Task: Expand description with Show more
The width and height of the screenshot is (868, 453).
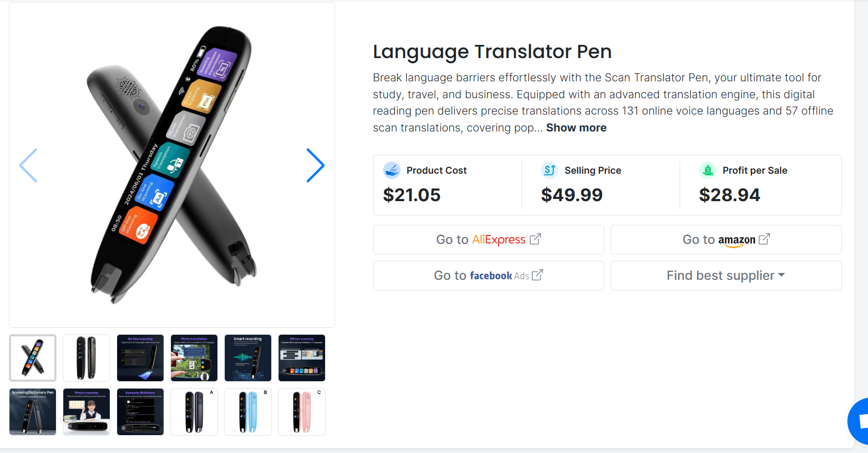Action: click(576, 128)
